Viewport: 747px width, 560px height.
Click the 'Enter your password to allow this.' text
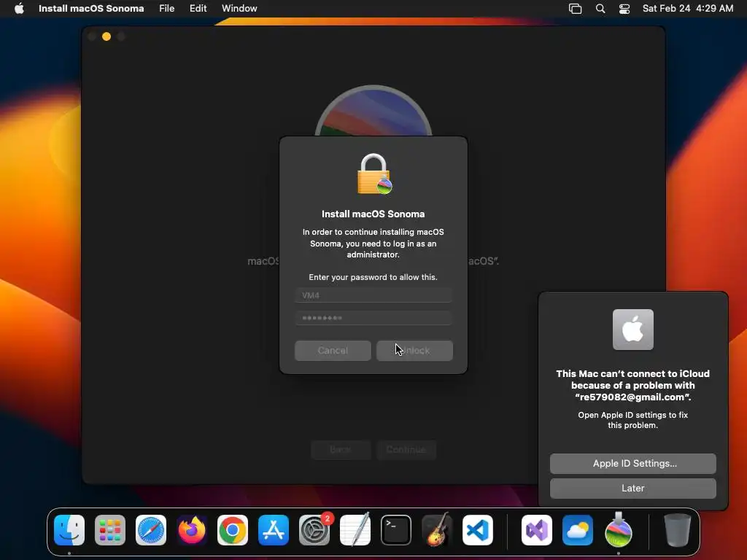click(x=373, y=277)
